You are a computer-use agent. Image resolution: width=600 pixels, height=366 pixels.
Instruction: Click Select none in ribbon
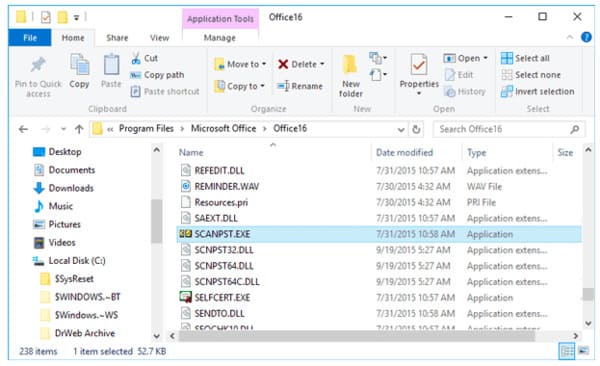click(x=531, y=75)
